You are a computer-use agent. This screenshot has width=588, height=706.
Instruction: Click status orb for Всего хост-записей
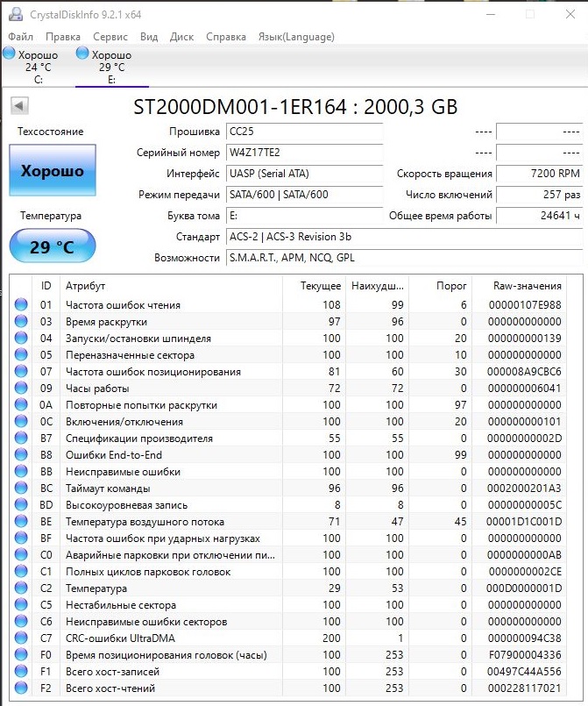(x=21, y=671)
